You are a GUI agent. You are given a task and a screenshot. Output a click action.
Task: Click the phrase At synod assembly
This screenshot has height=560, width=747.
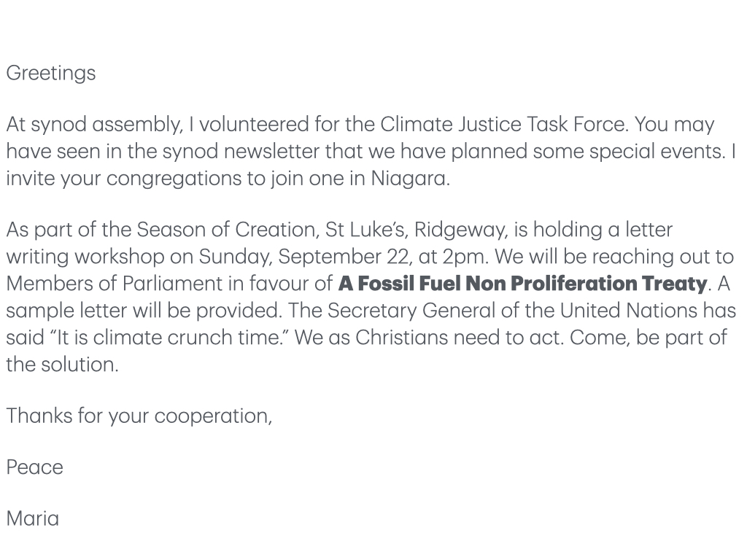pyautogui.click(x=93, y=125)
